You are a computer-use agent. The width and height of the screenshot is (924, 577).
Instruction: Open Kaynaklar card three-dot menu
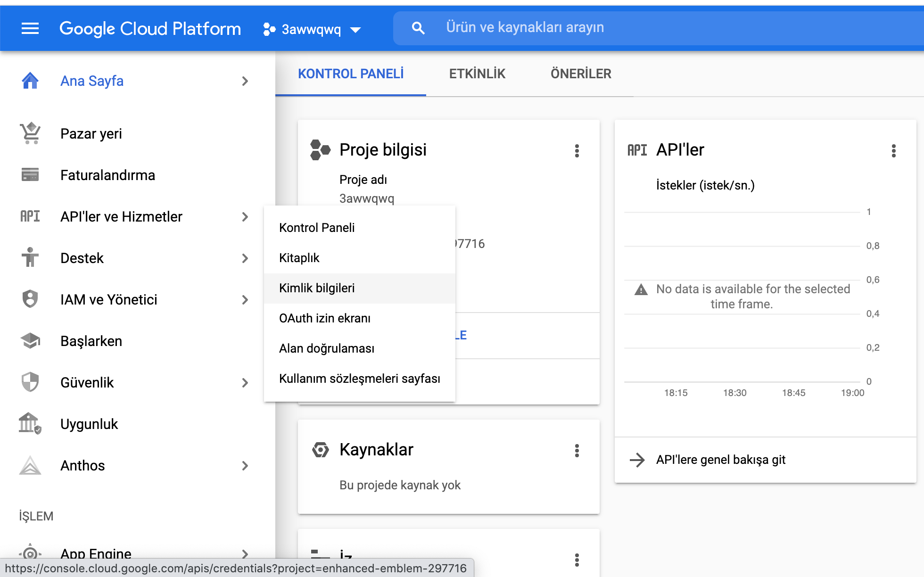click(577, 451)
